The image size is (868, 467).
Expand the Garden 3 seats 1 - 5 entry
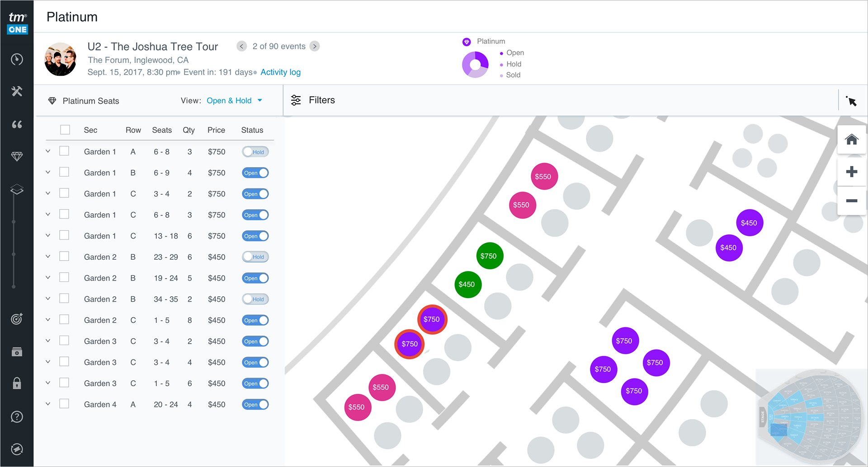[x=48, y=383]
